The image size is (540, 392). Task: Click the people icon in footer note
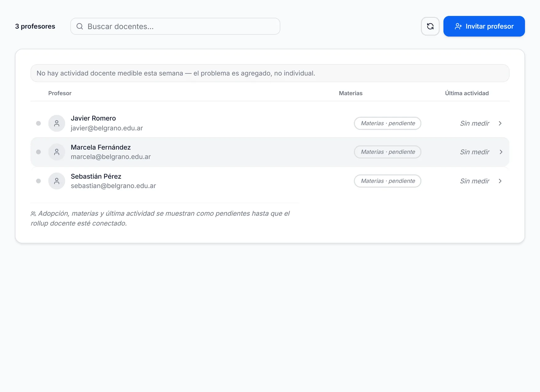[33, 214]
